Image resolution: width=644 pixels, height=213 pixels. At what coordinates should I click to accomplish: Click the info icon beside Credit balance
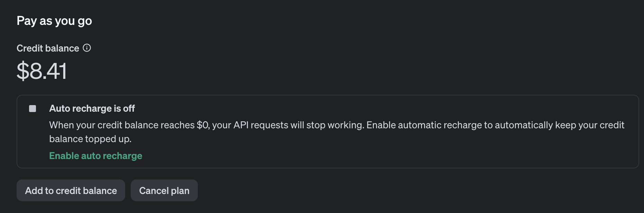click(87, 48)
